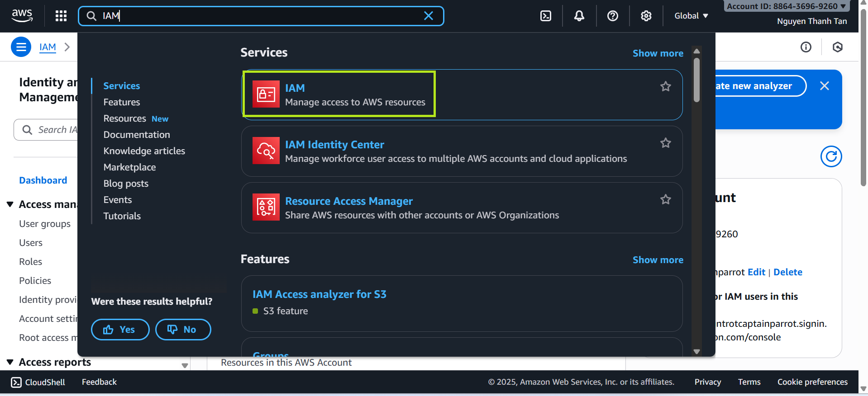Launch CloudShell from top toolbar icon
Screen dimensions: 868x396
[546, 16]
